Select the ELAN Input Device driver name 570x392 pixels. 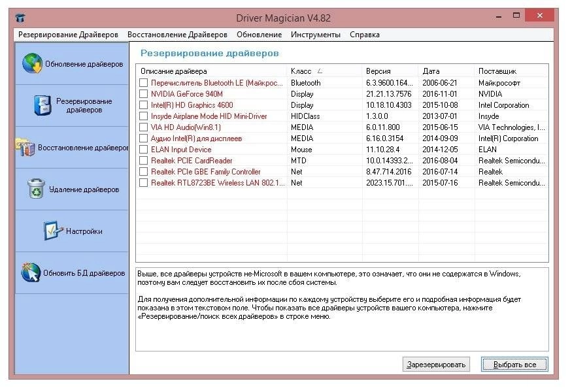click(181, 150)
